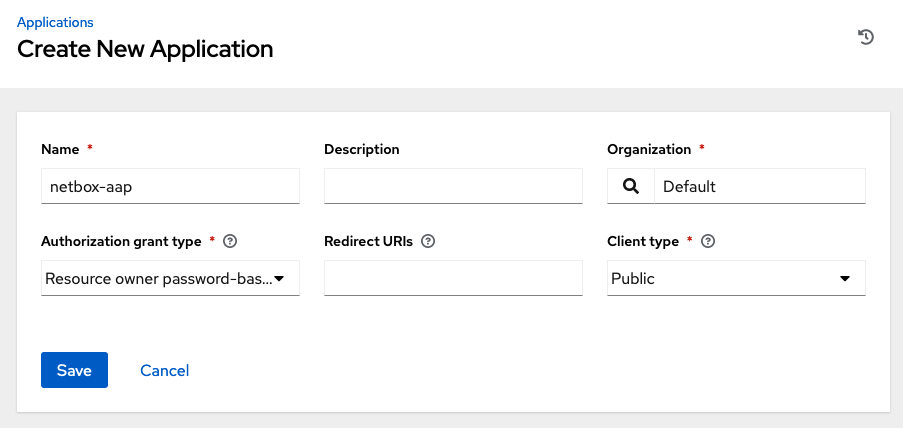This screenshot has height=428, width=903.
Task: Go back to Applications breadcrumb
Action: pyautogui.click(x=55, y=22)
